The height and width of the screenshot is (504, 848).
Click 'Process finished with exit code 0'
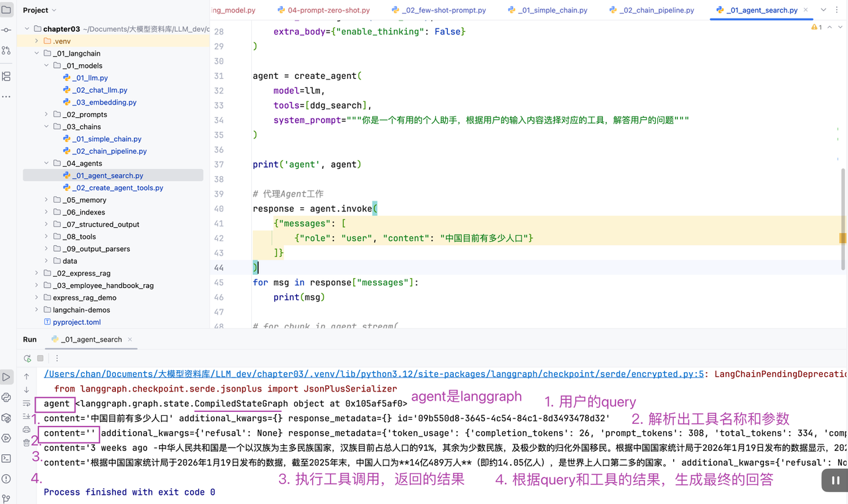point(129,492)
